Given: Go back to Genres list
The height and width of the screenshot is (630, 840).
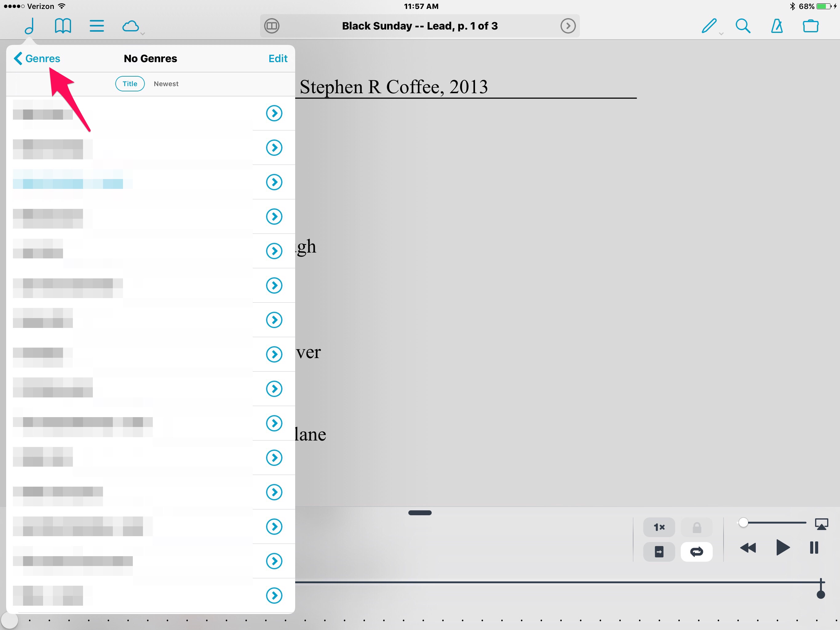Looking at the screenshot, I should (37, 58).
